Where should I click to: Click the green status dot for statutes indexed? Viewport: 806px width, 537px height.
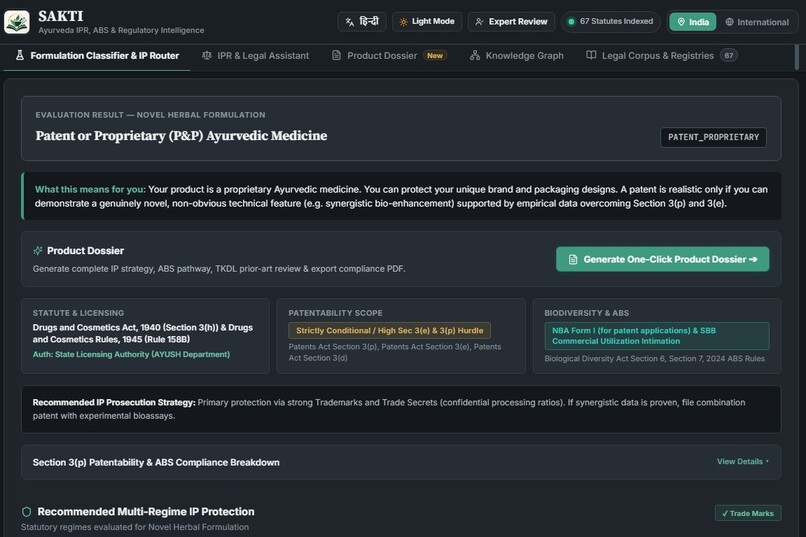(571, 22)
